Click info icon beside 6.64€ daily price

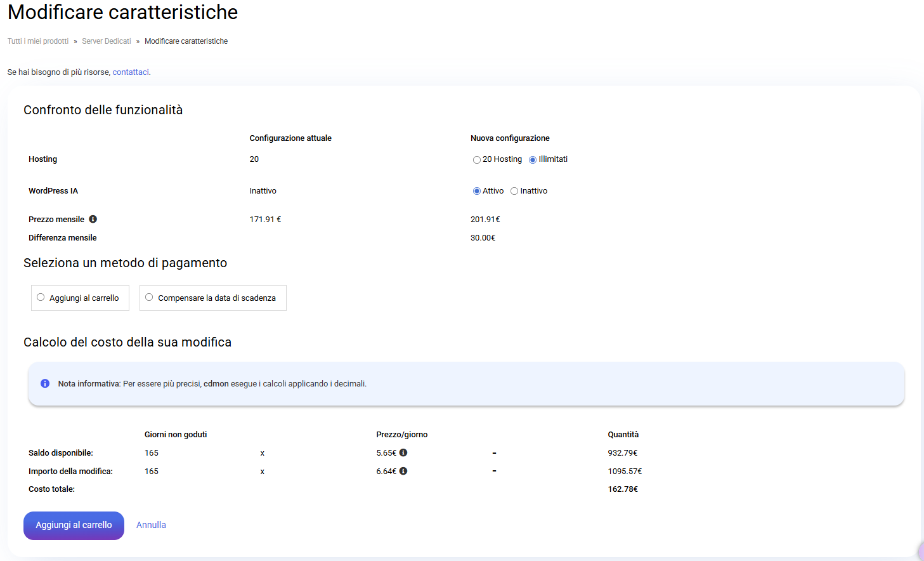pos(403,471)
